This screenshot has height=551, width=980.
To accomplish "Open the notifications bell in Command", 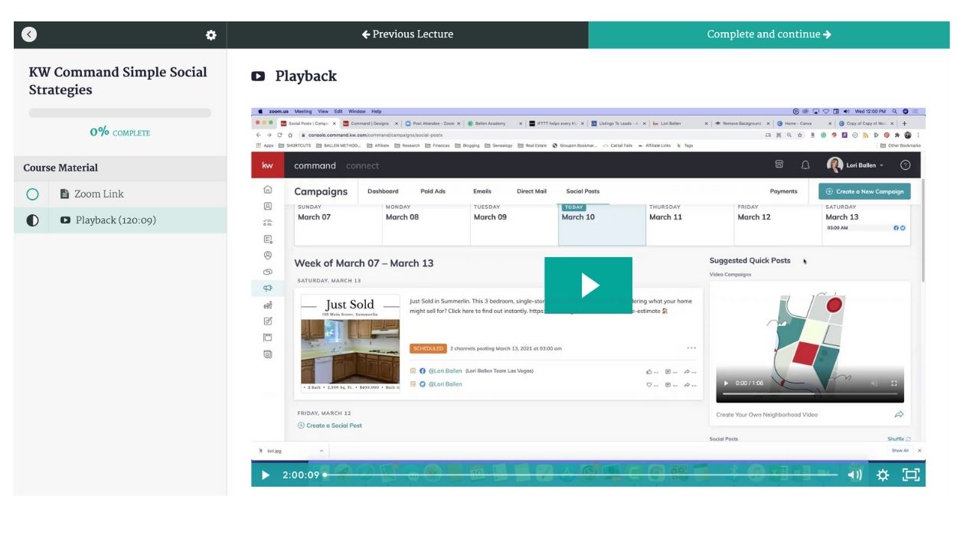I will (805, 165).
